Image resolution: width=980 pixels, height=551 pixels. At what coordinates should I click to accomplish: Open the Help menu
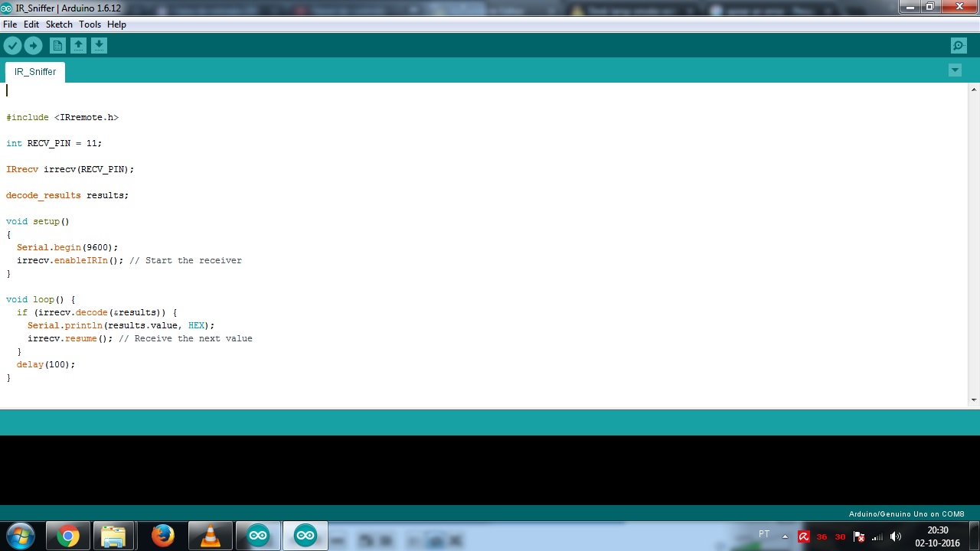[116, 24]
